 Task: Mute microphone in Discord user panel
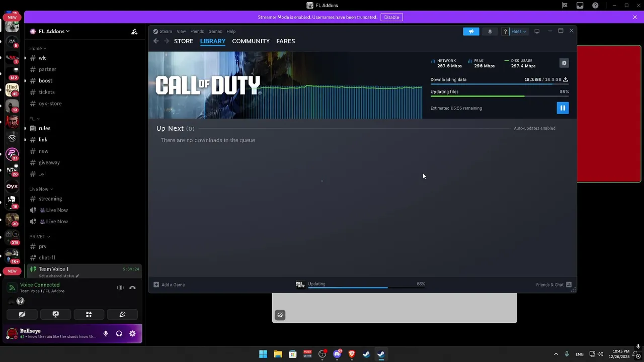click(106, 333)
